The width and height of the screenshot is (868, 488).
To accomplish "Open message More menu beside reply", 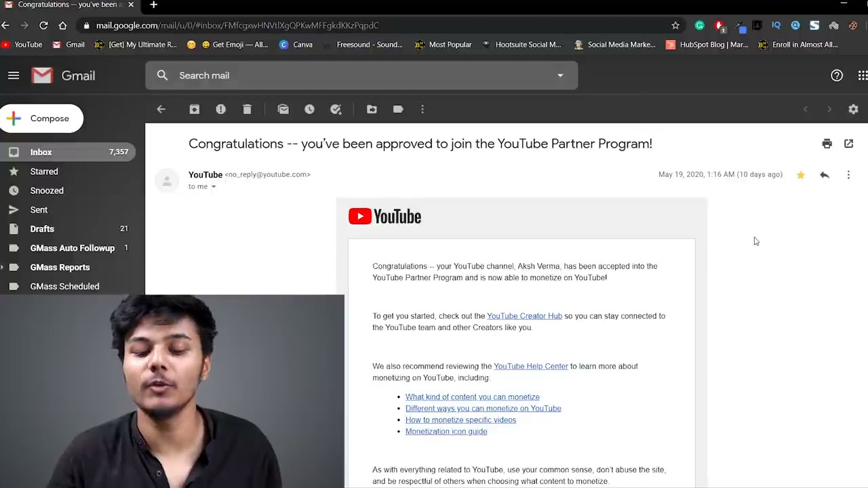I will 848,175.
